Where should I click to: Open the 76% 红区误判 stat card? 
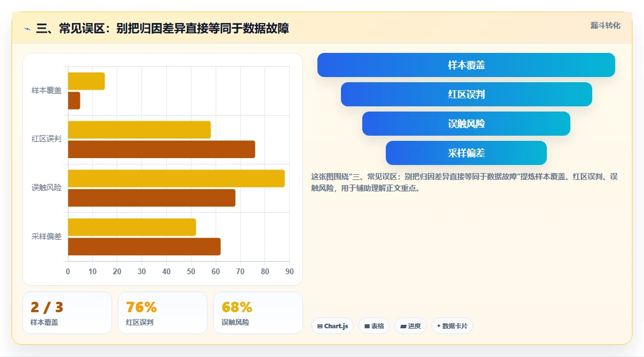coord(163,313)
